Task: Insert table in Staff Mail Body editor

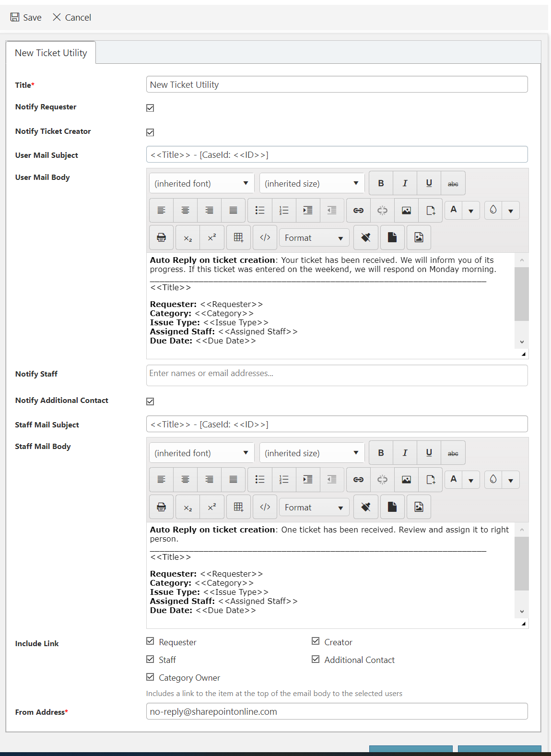Action: 238,507
